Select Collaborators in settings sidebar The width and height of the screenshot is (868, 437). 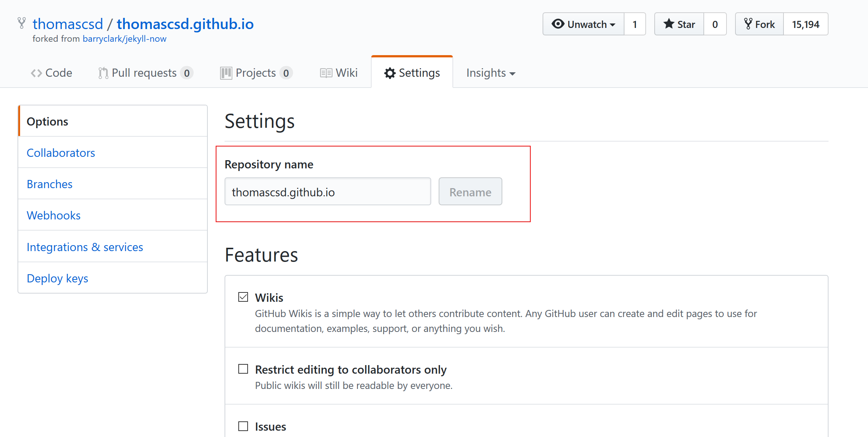click(61, 153)
